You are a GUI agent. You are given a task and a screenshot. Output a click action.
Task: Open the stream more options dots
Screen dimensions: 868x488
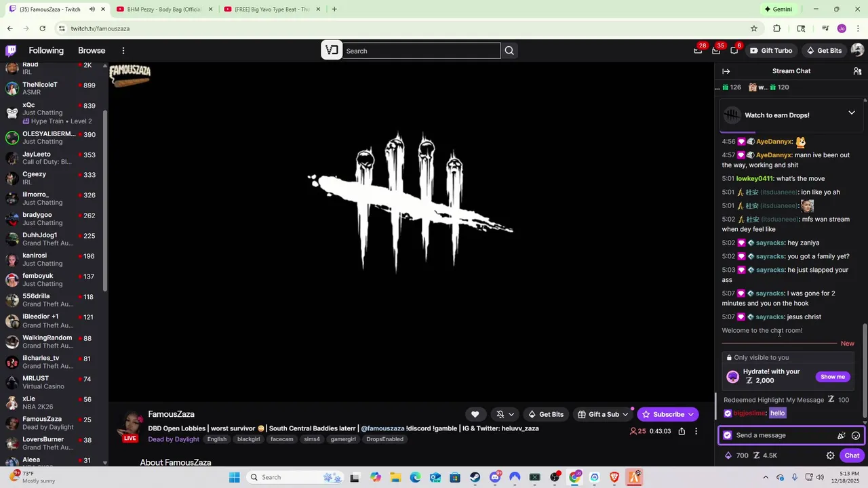coord(696,431)
